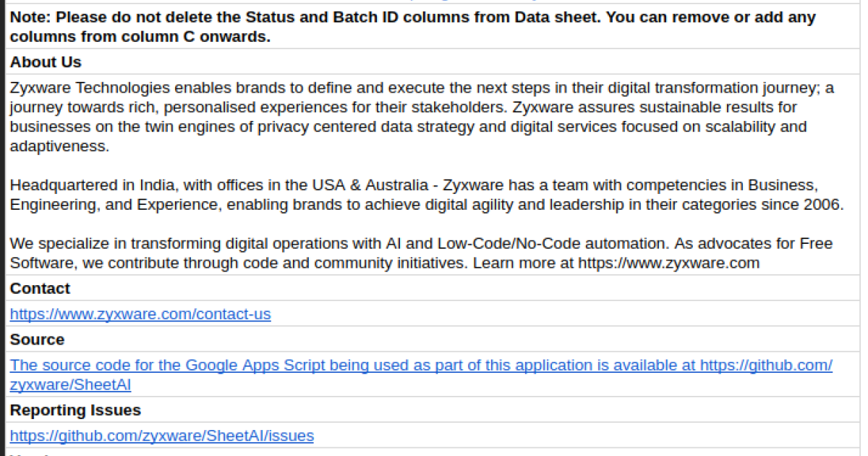Screen dimensions: 868x456
Task: Click the Headquartered in India paragraph
Action: (427, 195)
